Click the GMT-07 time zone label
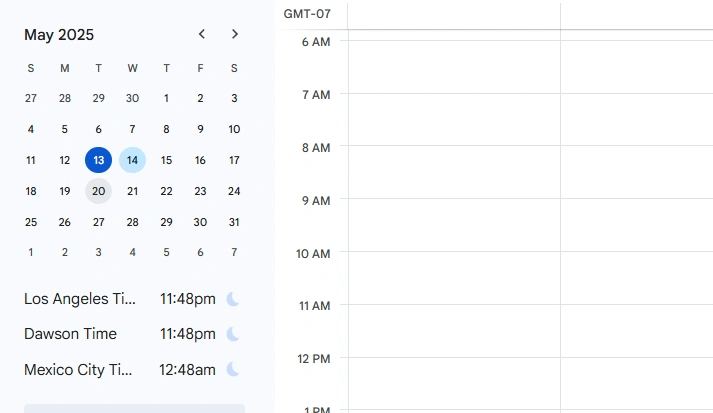Viewport: 713px width, 413px height. (307, 14)
